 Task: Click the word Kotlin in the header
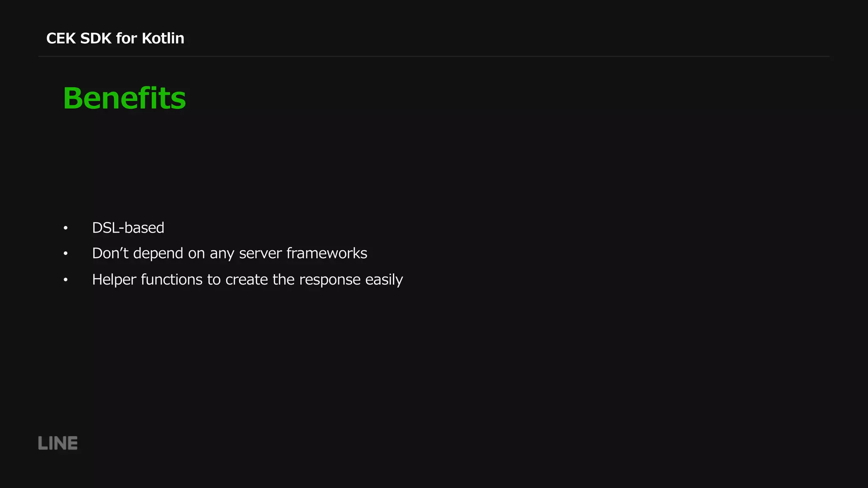click(163, 39)
